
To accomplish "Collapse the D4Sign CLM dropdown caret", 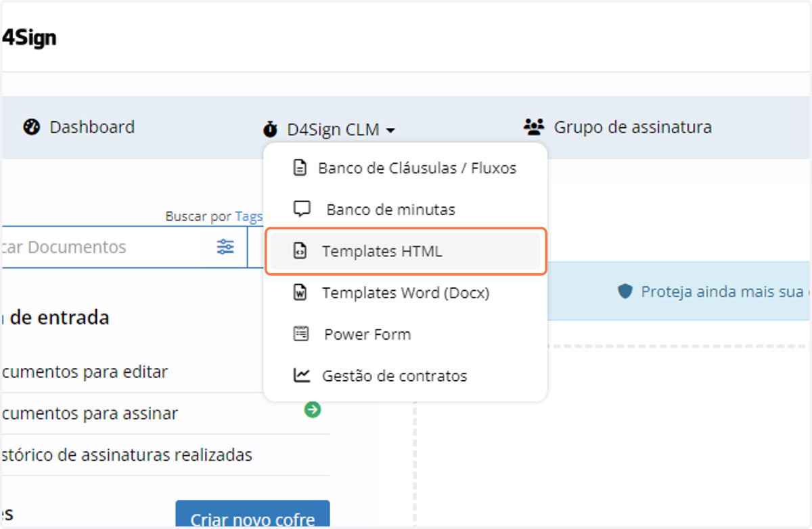I will point(391,130).
